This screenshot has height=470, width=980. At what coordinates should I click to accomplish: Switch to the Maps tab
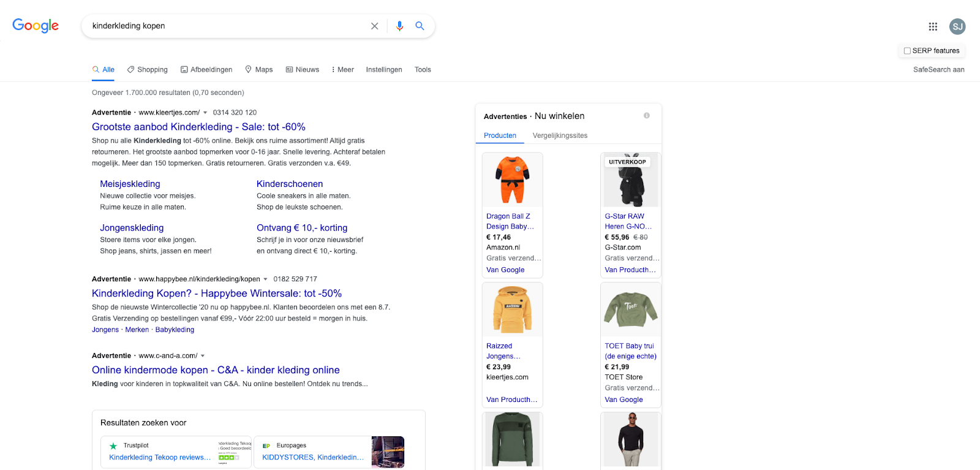259,70
